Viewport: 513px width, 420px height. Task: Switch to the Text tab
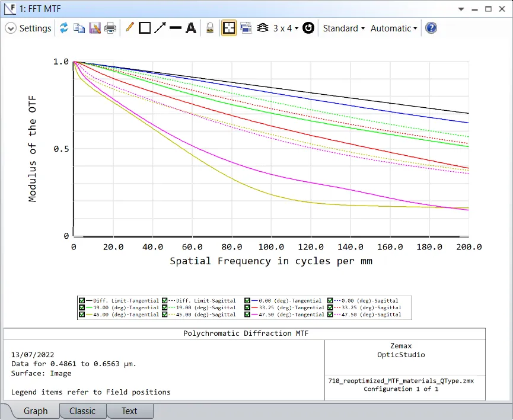pyautogui.click(x=129, y=411)
